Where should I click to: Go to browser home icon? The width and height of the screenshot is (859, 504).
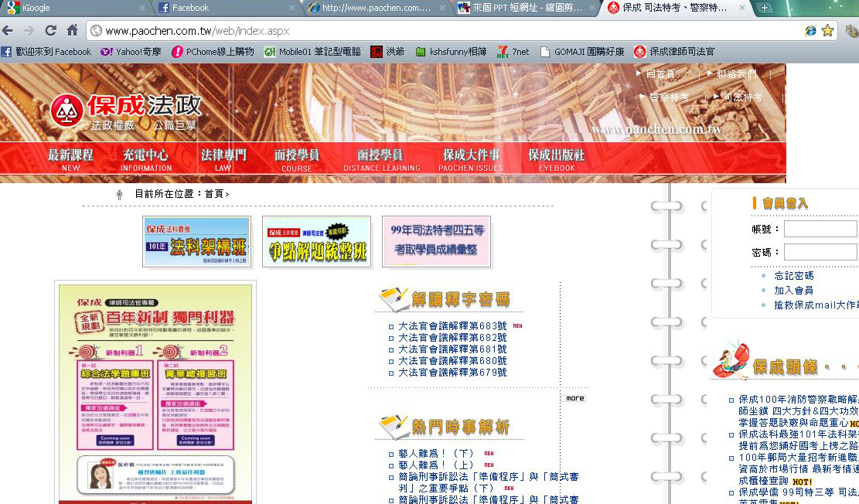(x=73, y=31)
